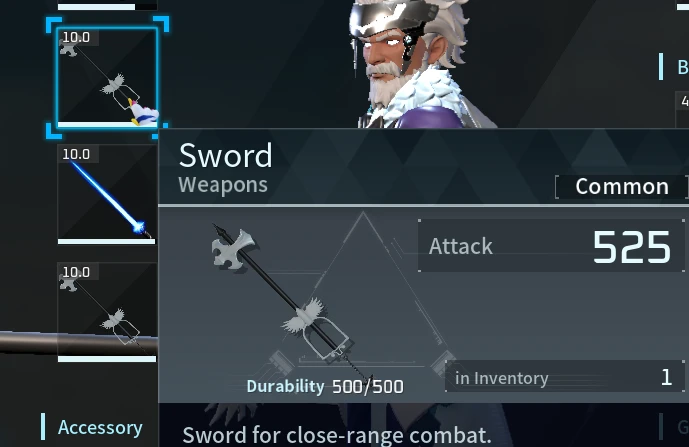The image size is (689, 447).
Task: Click the Durability 500/500 readout
Action: pos(325,386)
